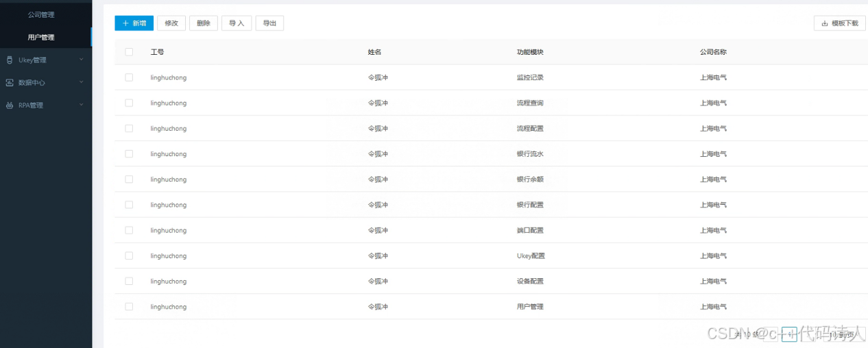868x348 pixels.
Task: Click the download icon in 模板下载
Action: [824, 23]
